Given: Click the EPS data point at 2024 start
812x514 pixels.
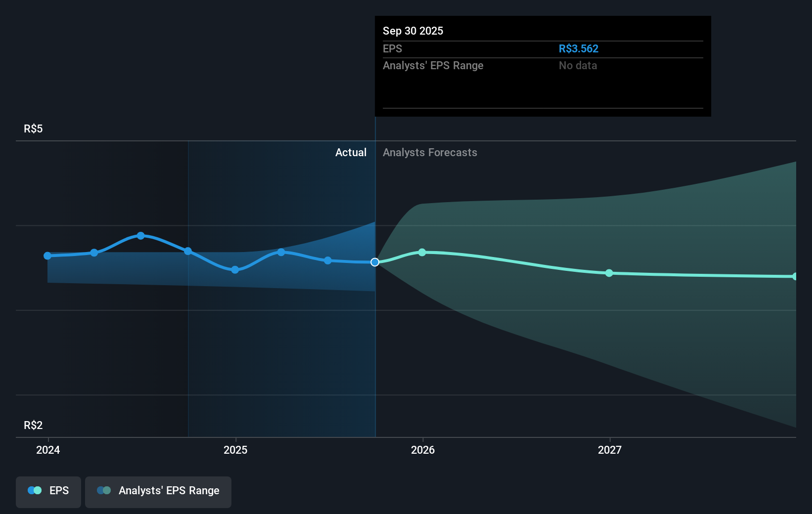Looking at the screenshot, I should [47, 256].
